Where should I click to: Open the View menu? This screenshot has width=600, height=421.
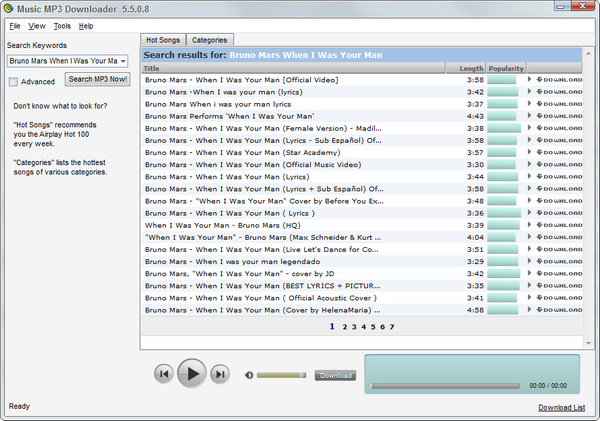point(37,26)
